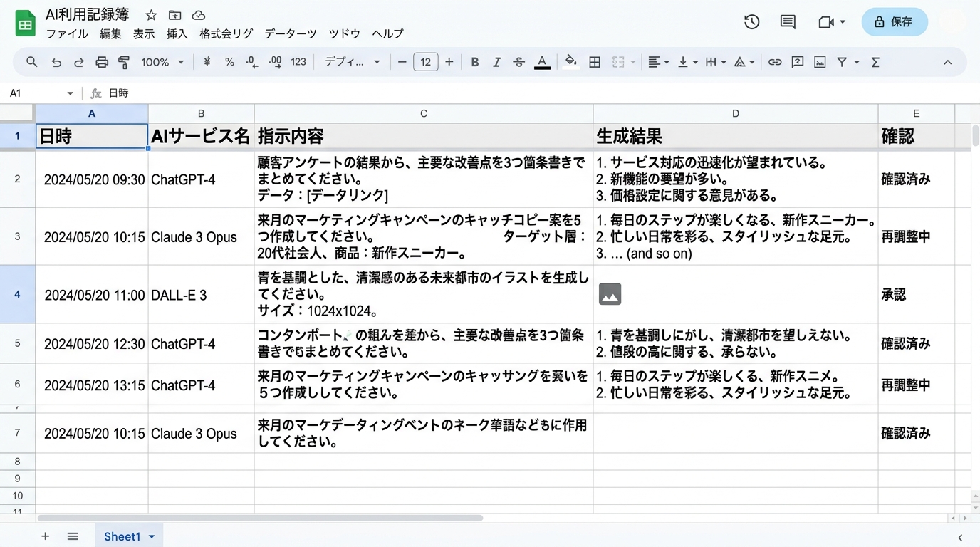Open the 100% zoom dropdown

click(162, 63)
